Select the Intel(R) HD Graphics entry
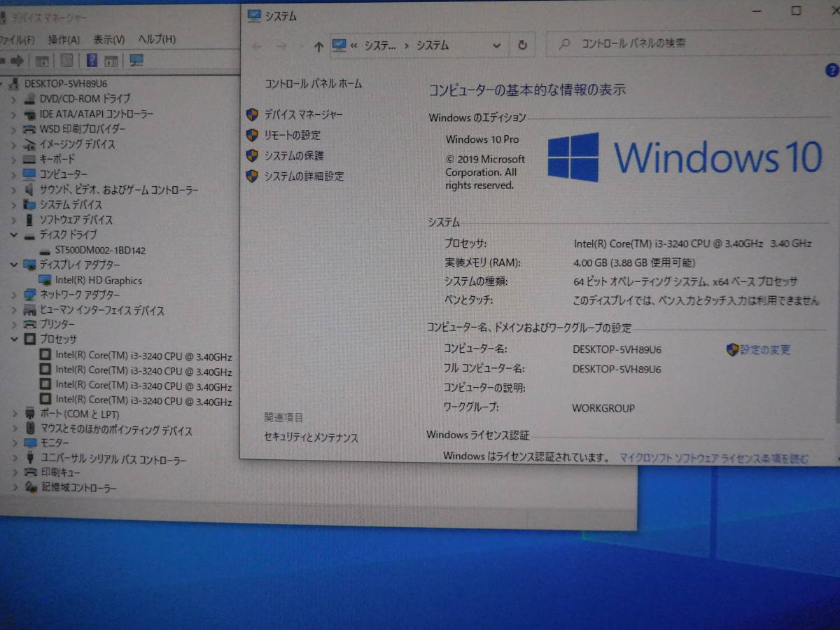Screen dimensions: 840x630 click(99, 280)
